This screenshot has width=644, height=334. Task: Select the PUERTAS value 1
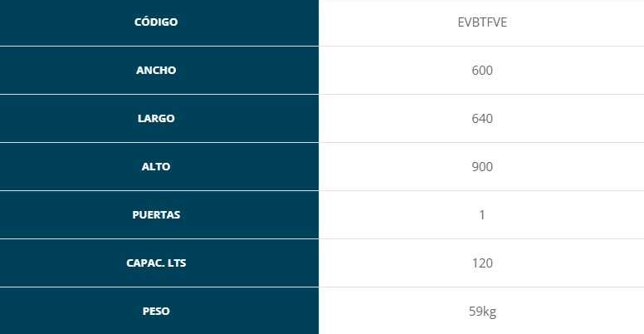[x=482, y=214]
